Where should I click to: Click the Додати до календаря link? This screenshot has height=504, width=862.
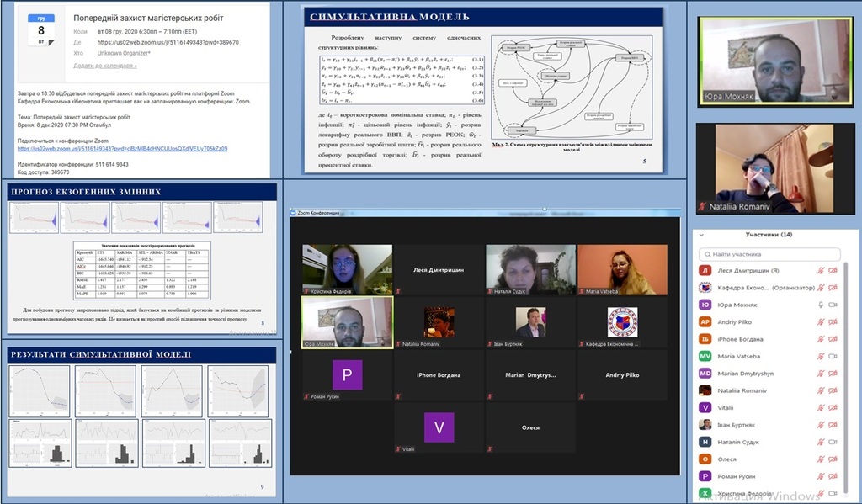(105, 66)
